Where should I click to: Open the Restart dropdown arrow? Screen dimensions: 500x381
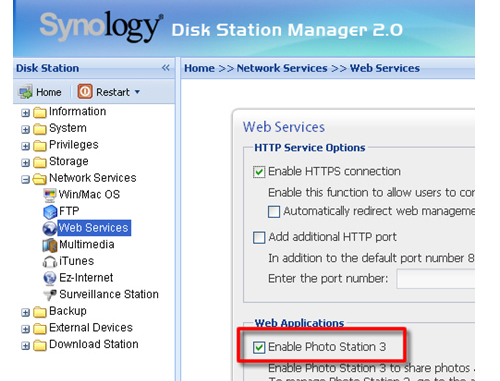[137, 92]
